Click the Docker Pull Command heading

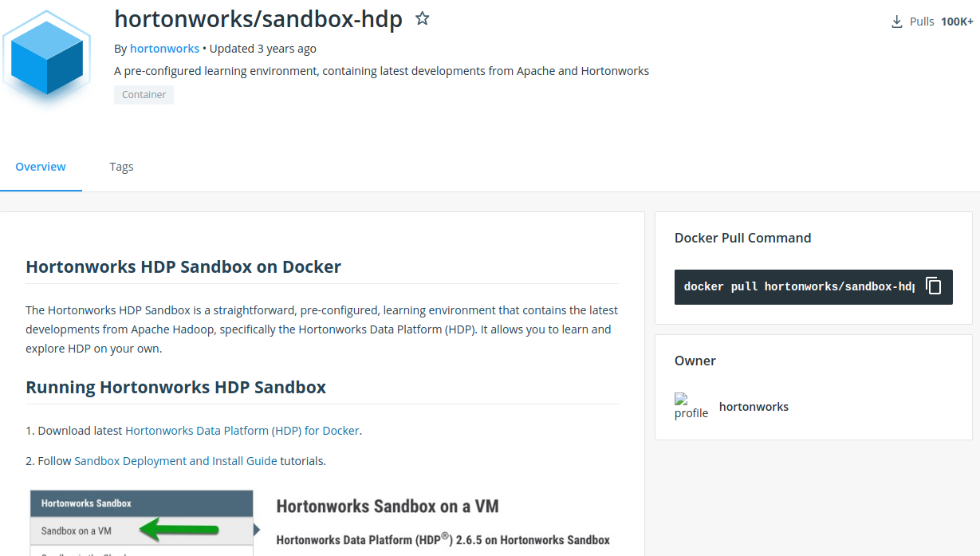click(x=743, y=238)
